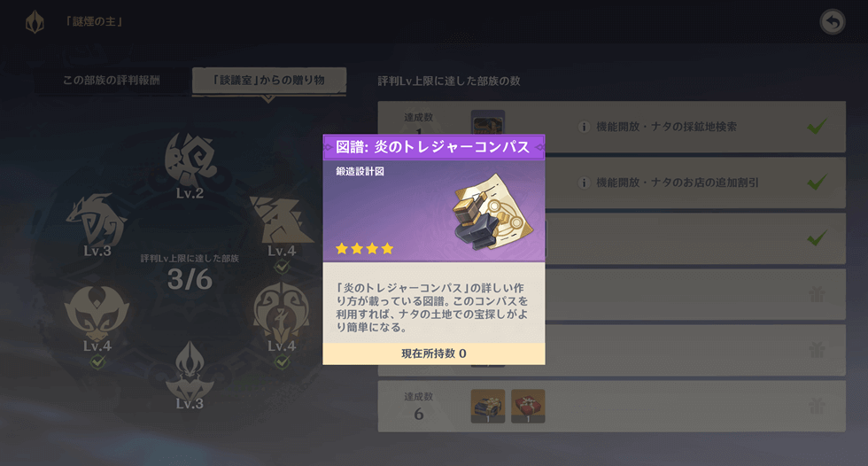The width and height of the screenshot is (868, 466).
Task: Select the bottom Lv.3 tribe emblem
Action: coord(190,369)
